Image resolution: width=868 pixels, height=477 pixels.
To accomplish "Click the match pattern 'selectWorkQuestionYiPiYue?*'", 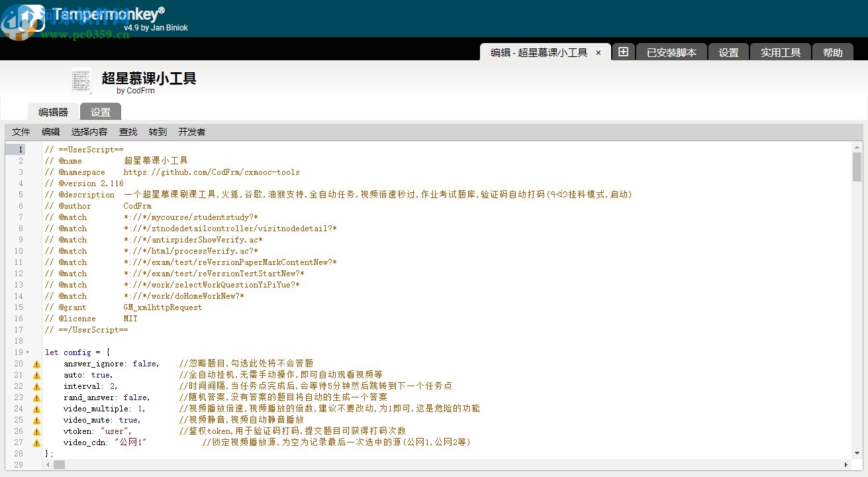I will [x=212, y=285].
